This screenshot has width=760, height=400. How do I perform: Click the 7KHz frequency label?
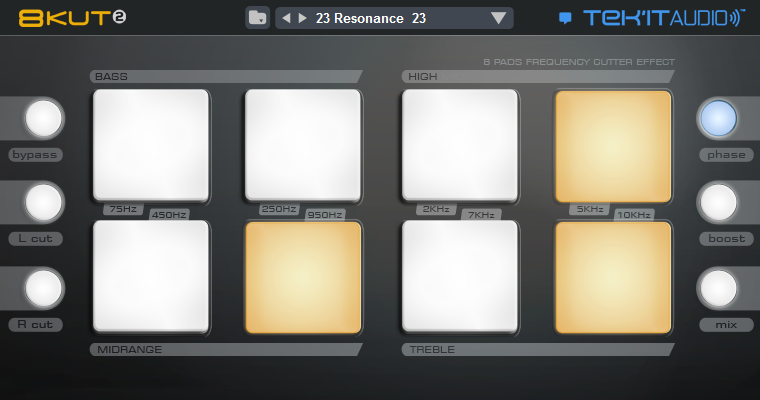click(x=481, y=215)
